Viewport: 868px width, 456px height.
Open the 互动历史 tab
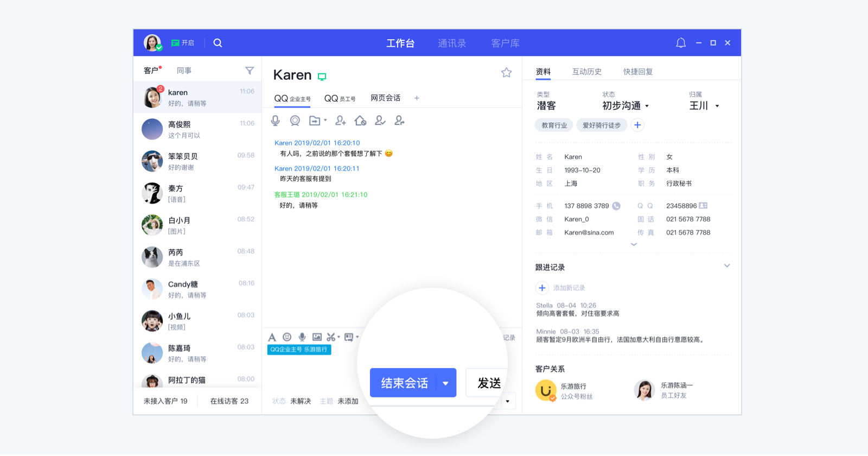coord(587,72)
